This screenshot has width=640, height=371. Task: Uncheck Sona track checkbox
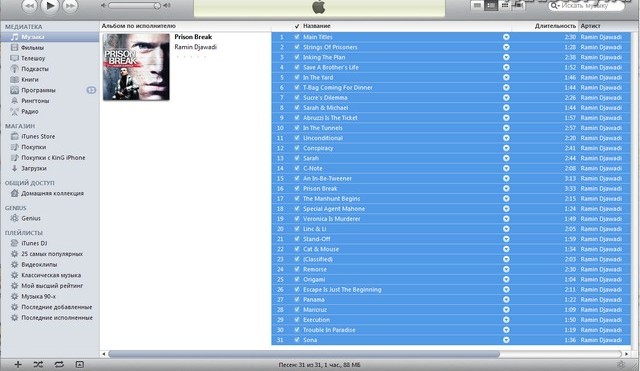tap(297, 340)
